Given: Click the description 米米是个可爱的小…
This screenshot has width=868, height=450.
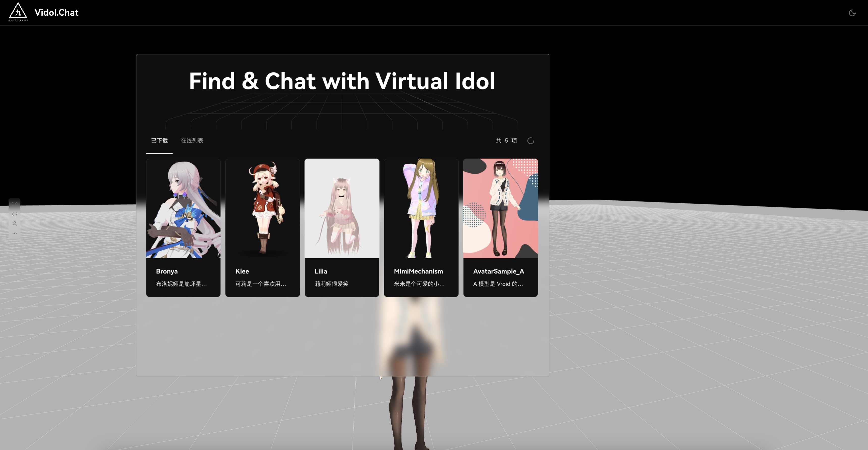Looking at the screenshot, I should pos(419,284).
